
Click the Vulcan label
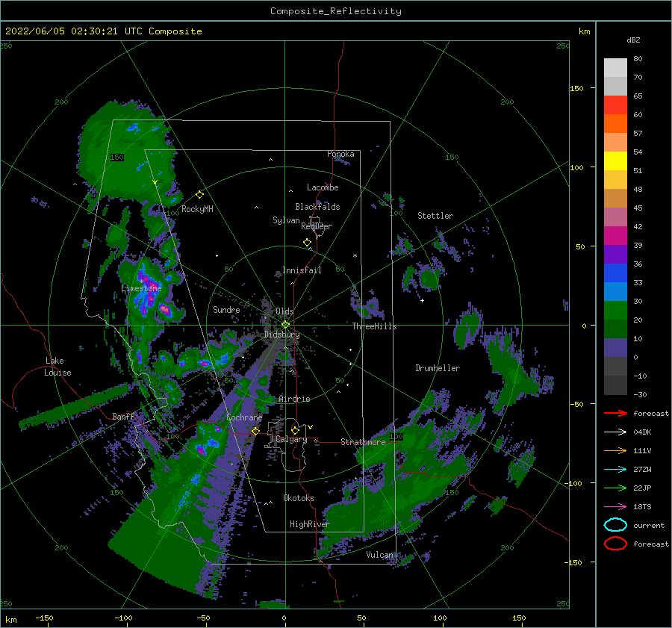[379, 555]
